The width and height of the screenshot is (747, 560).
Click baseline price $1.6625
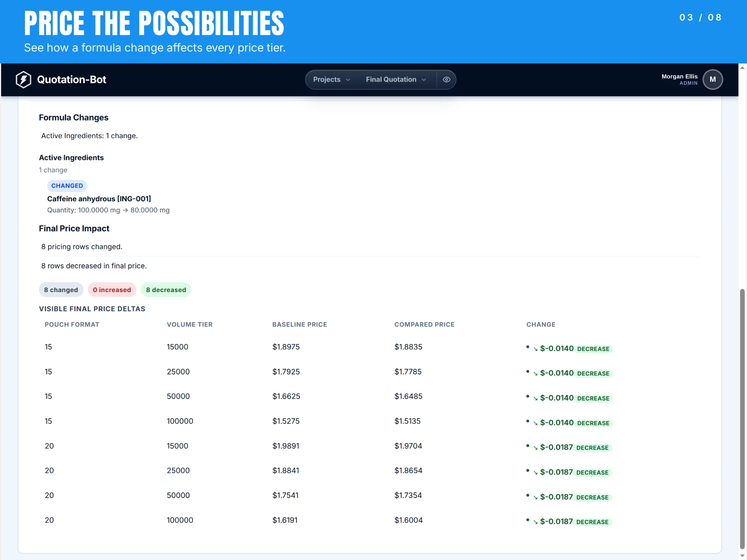tap(286, 396)
